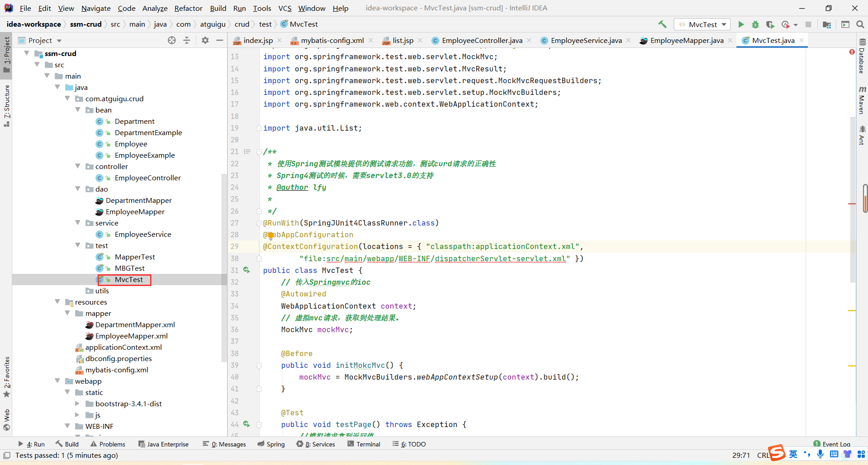Click the atguigu breadcrumb in navigation bar
The width and height of the screenshot is (868, 465).
212,24
